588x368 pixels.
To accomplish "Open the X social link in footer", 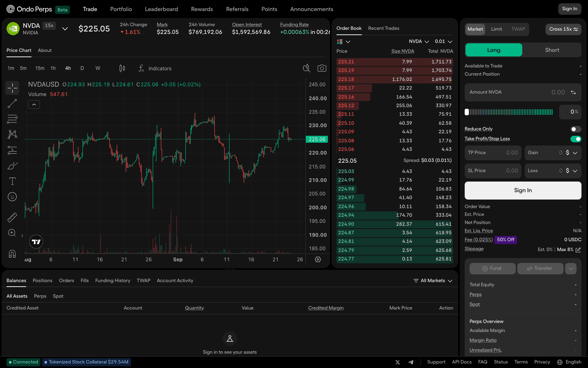I will (398, 362).
